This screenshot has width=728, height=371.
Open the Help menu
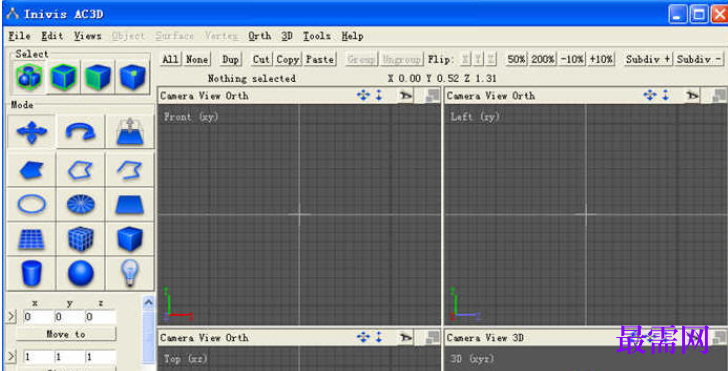(x=352, y=36)
